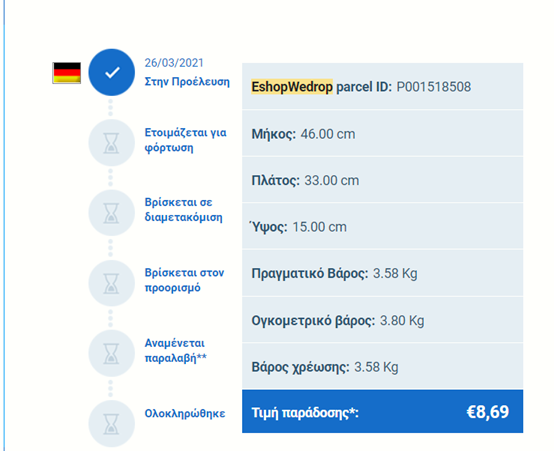Select the Ολοκληρώθηκε step label
The height and width of the screenshot is (451, 554).
[x=185, y=413]
